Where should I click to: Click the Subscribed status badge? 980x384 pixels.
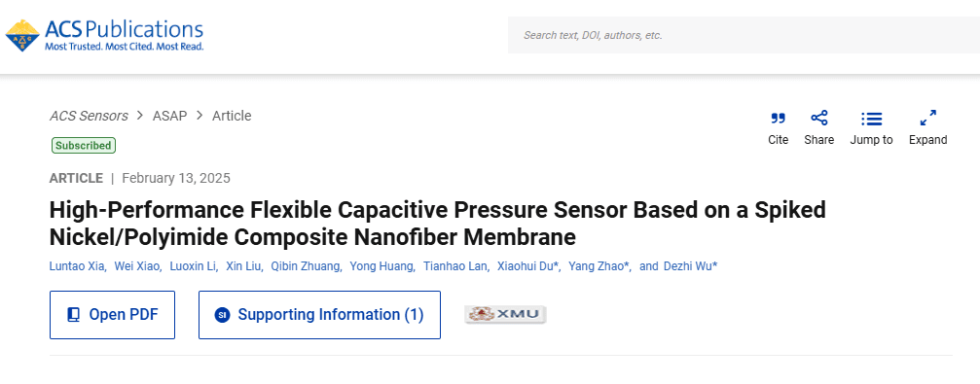(83, 146)
